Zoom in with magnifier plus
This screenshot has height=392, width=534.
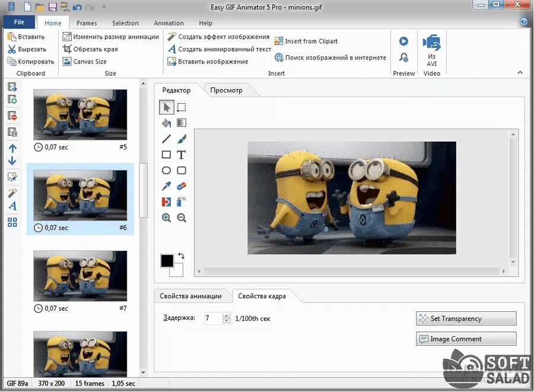167,218
